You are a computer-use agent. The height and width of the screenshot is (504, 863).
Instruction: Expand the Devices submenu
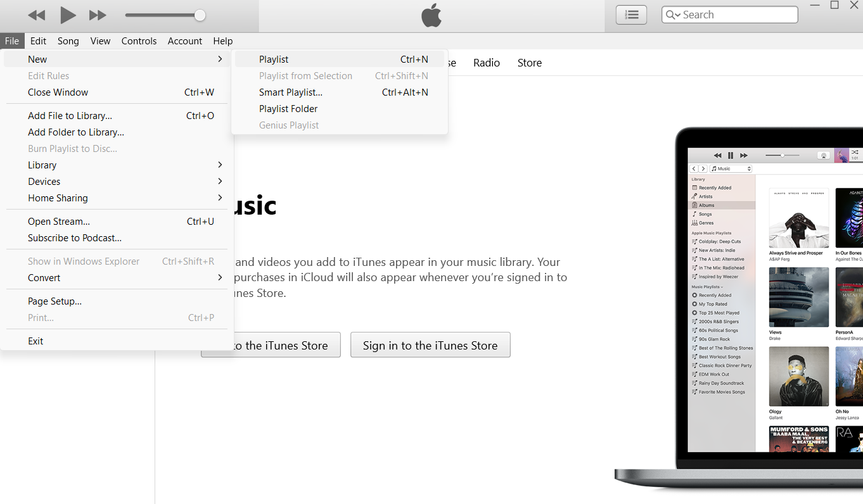tap(117, 181)
